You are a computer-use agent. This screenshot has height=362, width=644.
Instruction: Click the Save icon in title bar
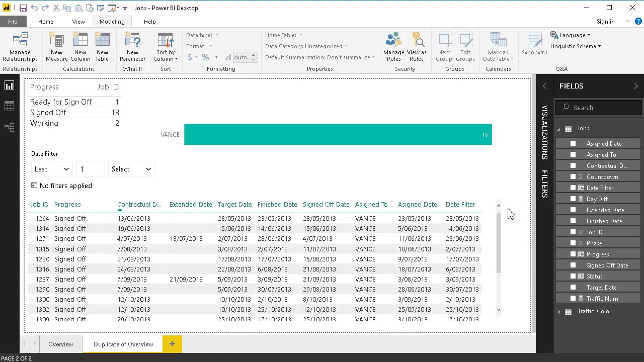click(x=23, y=8)
